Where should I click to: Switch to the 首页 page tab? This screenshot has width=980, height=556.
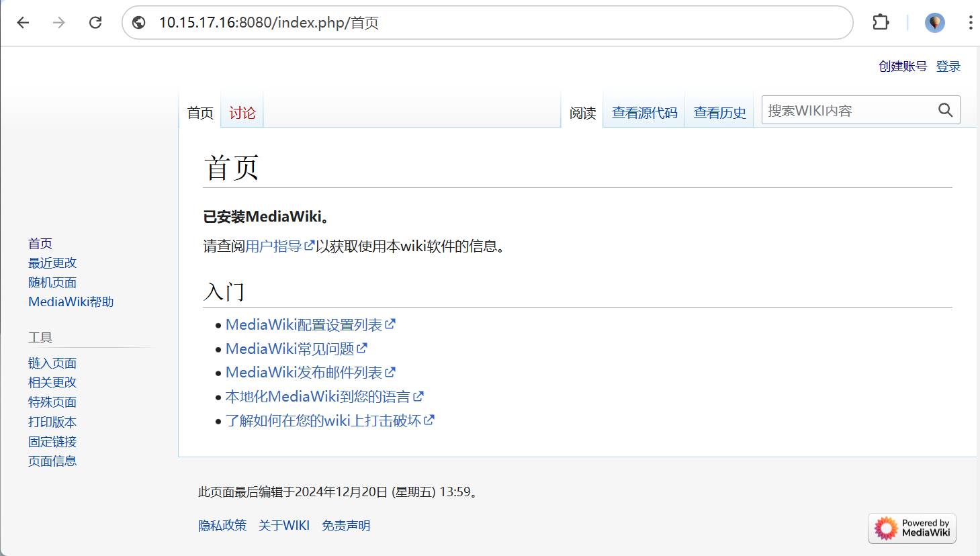coord(200,113)
